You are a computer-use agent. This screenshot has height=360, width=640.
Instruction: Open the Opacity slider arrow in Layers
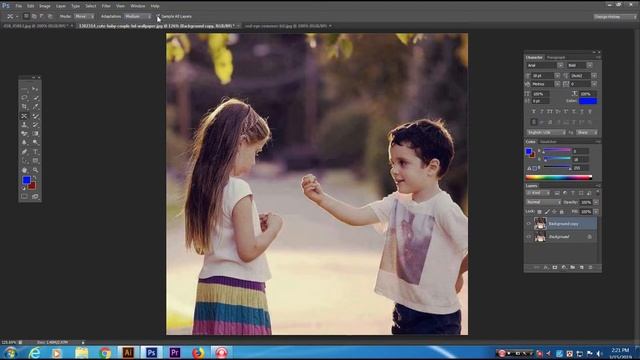click(x=596, y=202)
